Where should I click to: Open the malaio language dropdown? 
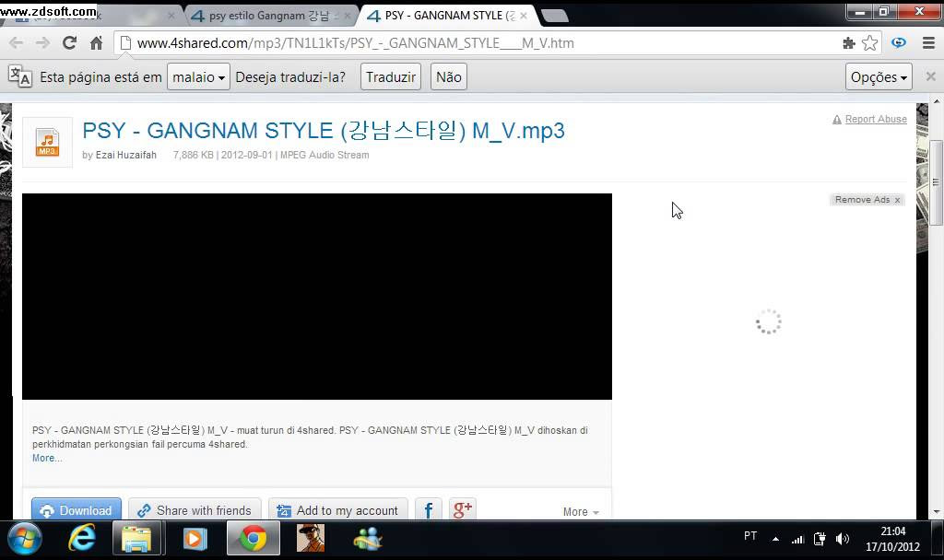coord(198,77)
